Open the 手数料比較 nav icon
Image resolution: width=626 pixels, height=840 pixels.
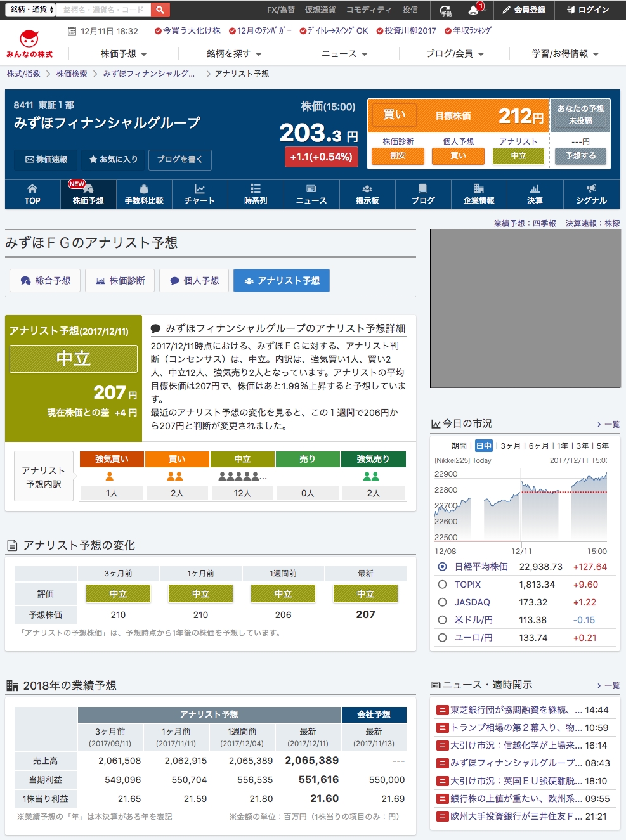(144, 194)
